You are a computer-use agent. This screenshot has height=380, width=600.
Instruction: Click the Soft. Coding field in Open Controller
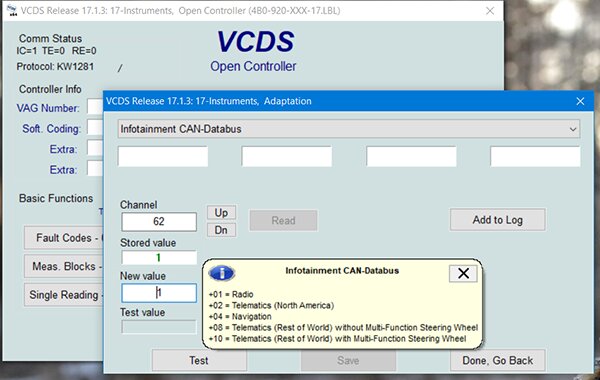[95, 128]
